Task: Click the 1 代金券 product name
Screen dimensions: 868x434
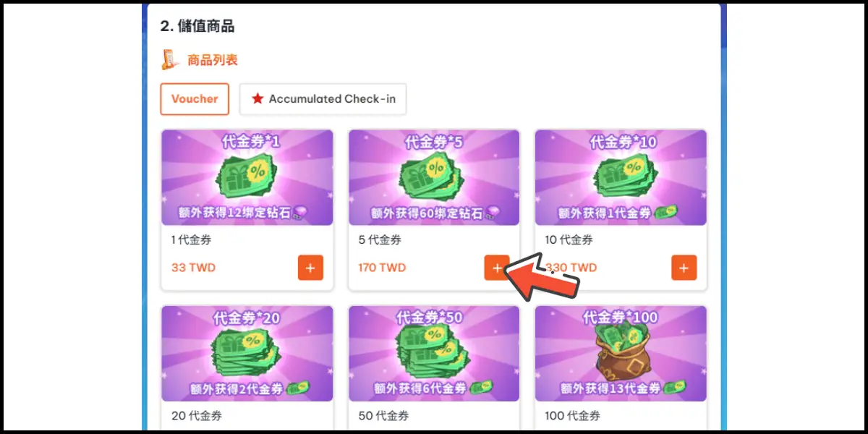Action: coord(191,240)
